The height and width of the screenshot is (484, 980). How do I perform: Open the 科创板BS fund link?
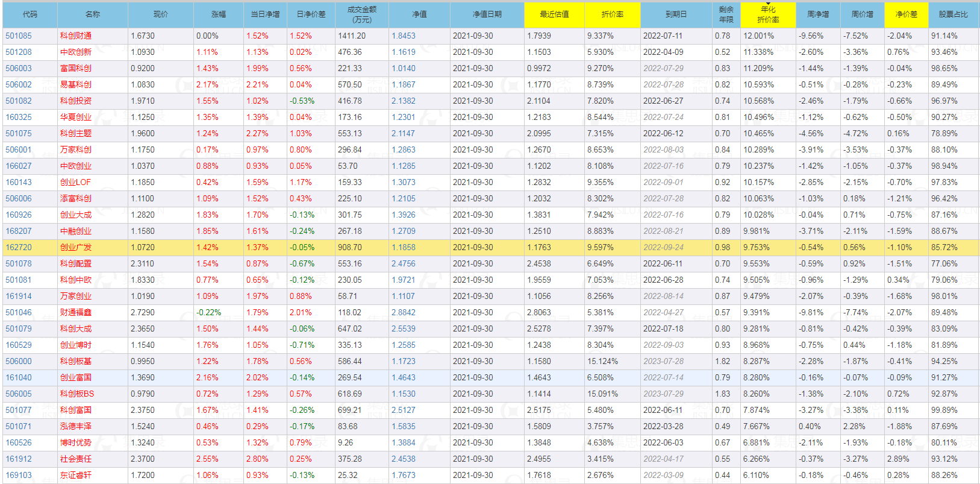[77, 394]
